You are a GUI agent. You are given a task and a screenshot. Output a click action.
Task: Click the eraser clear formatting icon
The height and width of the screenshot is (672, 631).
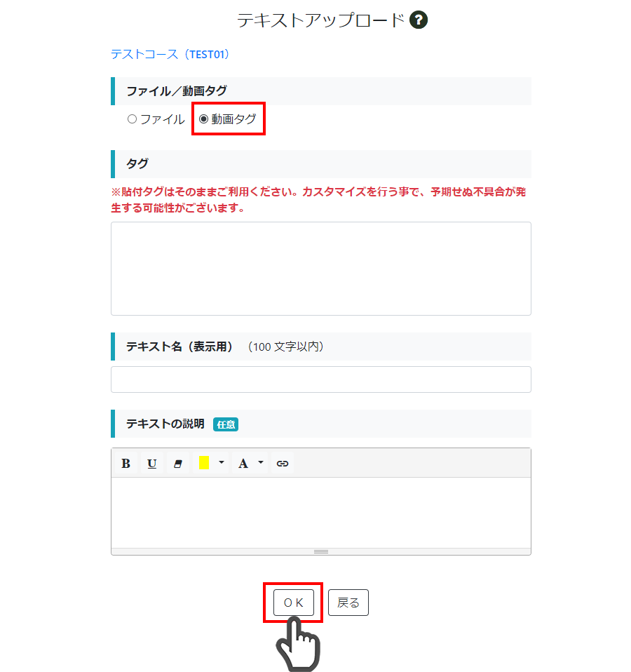pyautogui.click(x=178, y=463)
